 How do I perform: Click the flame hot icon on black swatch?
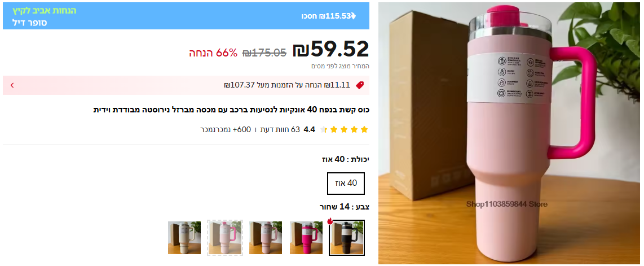coord(330,221)
